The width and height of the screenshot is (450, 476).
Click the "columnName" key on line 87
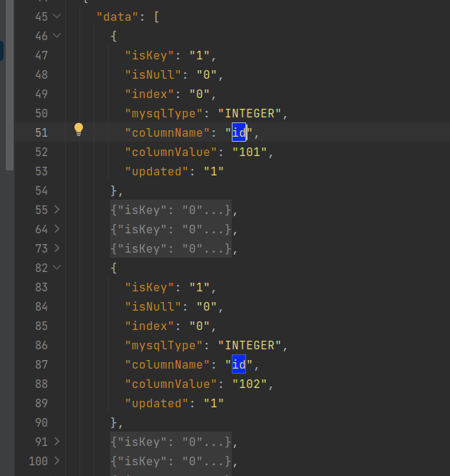(167, 365)
